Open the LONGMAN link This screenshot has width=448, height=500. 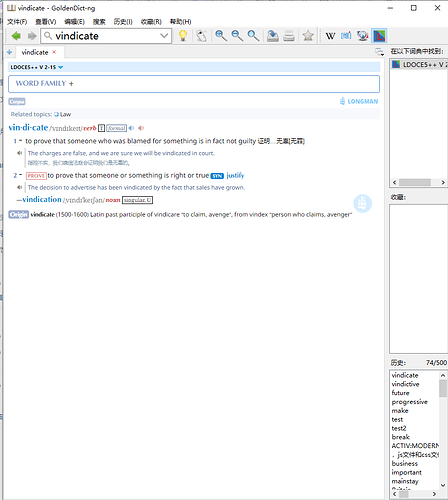[359, 101]
